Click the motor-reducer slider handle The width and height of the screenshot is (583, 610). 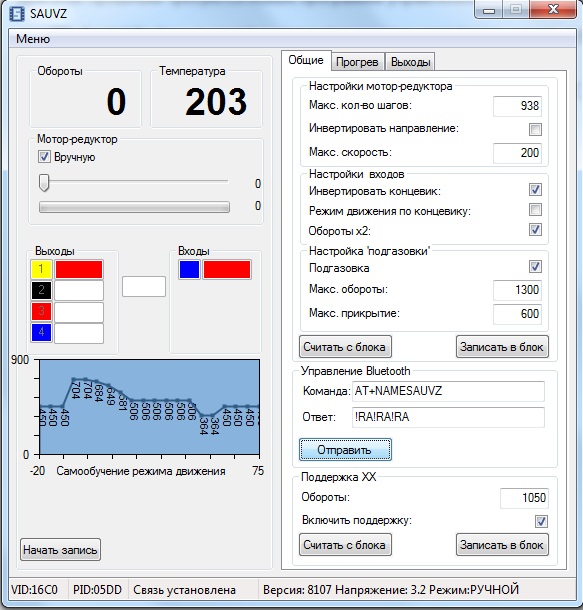(44, 182)
